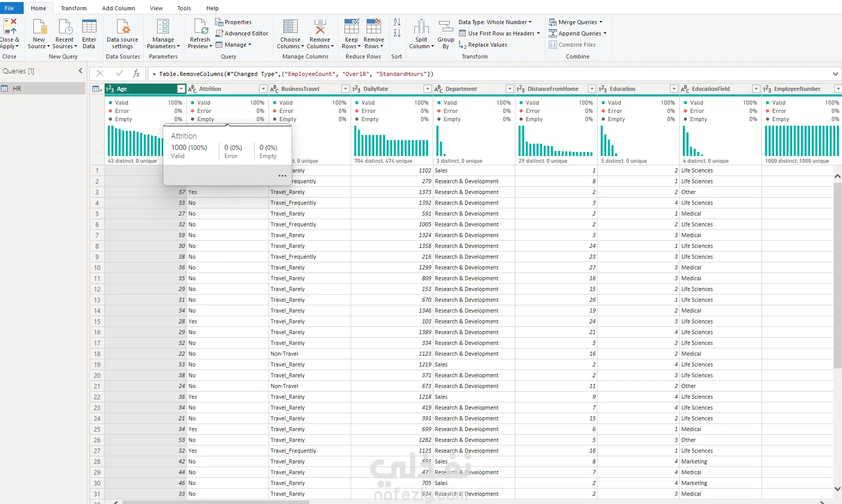
Task: Click the fx function icon in formula bar
Action: (136, 74)
